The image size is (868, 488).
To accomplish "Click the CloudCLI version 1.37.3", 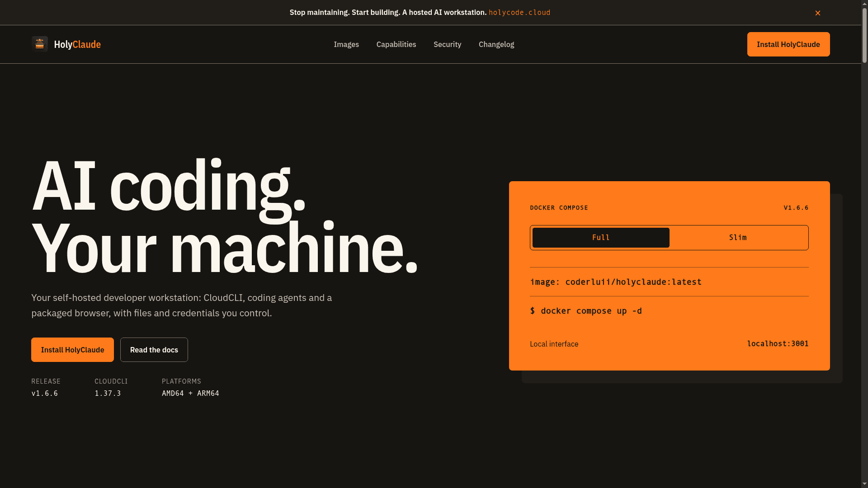I will click(108, 394).
